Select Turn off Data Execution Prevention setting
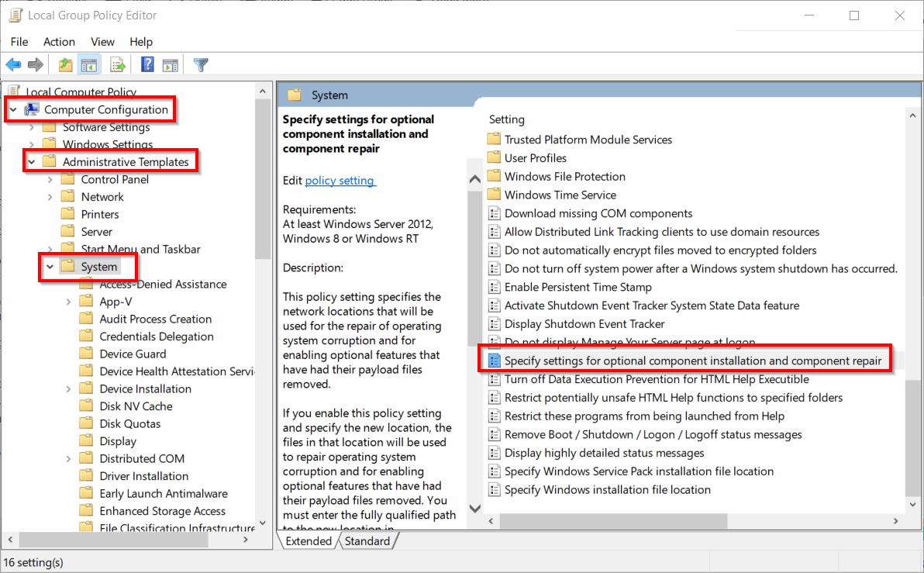Screen dimensions: 924x573 (x=657, y=379)
